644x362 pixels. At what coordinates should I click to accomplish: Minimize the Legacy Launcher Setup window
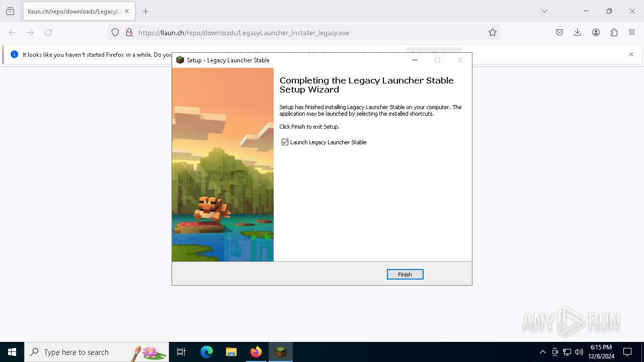click(x=415, y=60)
